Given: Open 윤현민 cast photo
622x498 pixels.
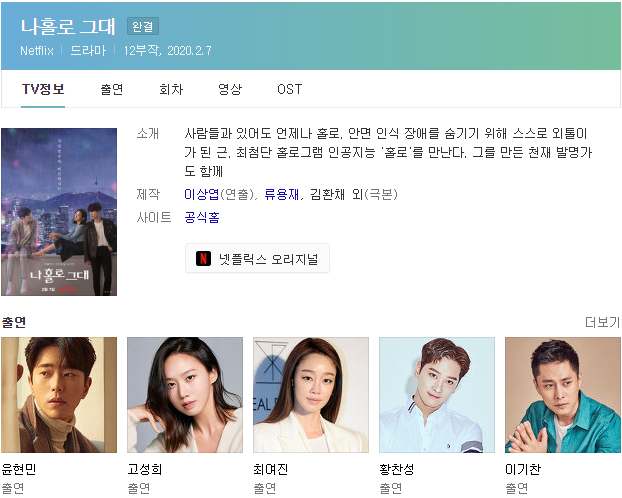Looking at the screenshot, I should pyautogui.click(x=59, y=395).
